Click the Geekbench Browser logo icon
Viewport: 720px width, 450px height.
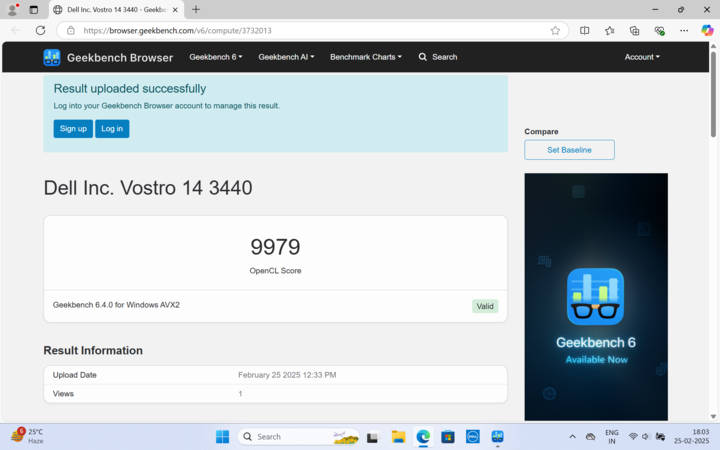pyautogui.click(x=51, y=57)
